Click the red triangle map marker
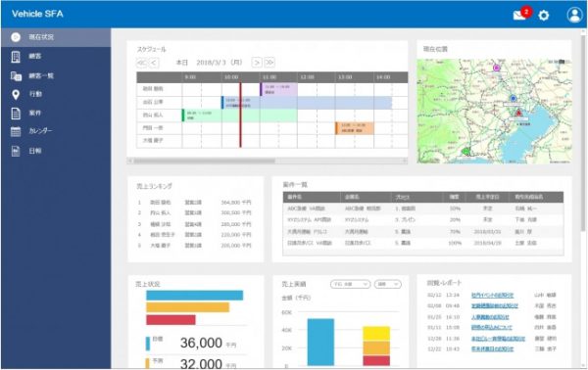 point(518,113)
